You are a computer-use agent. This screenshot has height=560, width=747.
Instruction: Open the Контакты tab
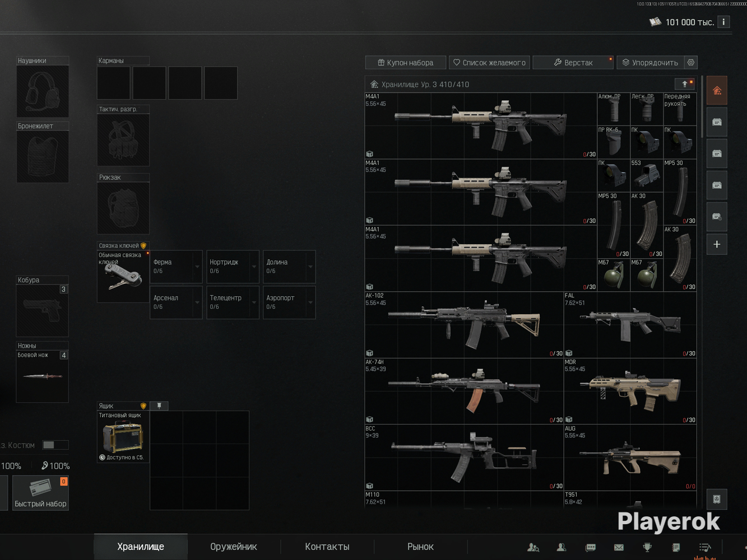(x=327, y=547)
